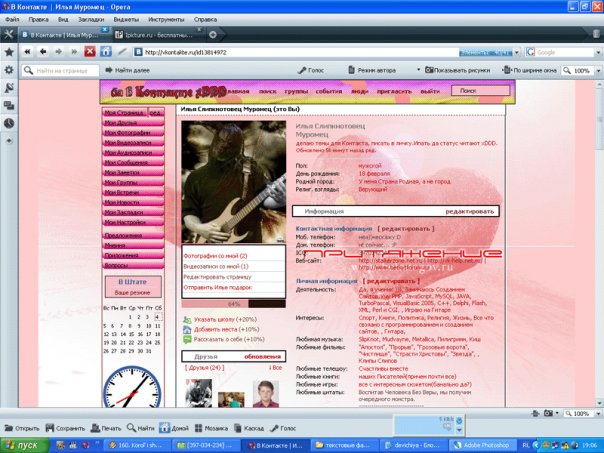604x453 pixels.
Task: Open the upper zoom 100% dropdown
Action: [x=598, y=71]
